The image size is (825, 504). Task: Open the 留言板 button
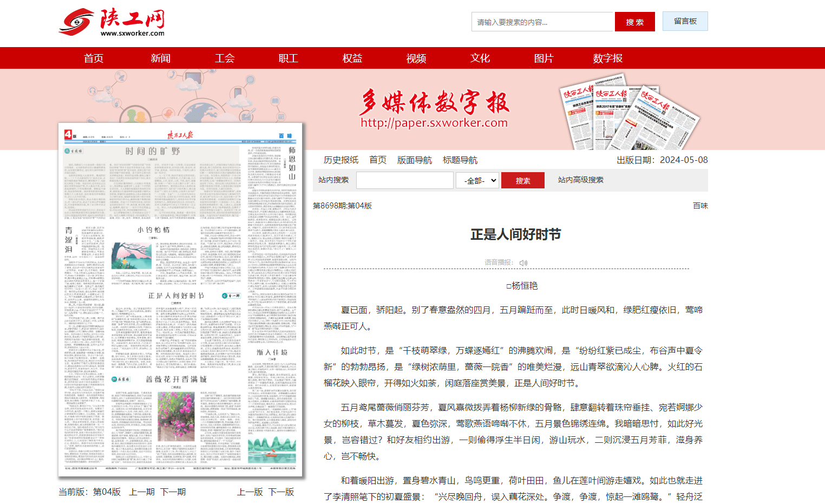point(685,21)
